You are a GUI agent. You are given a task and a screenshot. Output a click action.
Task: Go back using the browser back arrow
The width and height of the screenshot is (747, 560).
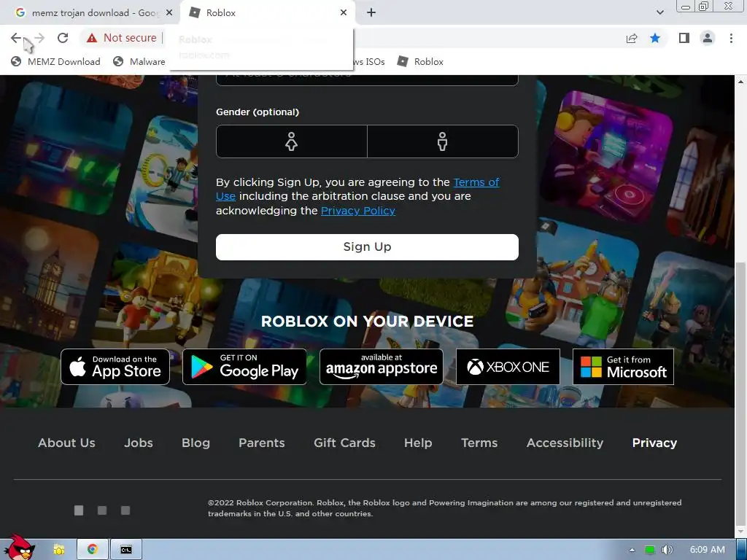pos(16,38)
